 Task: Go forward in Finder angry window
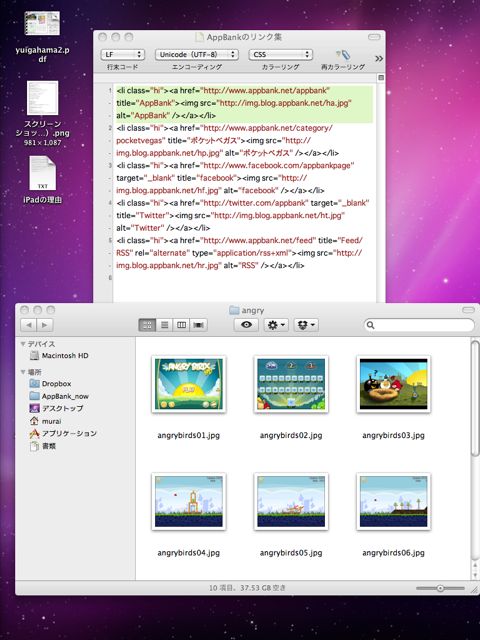coord(44,325)
